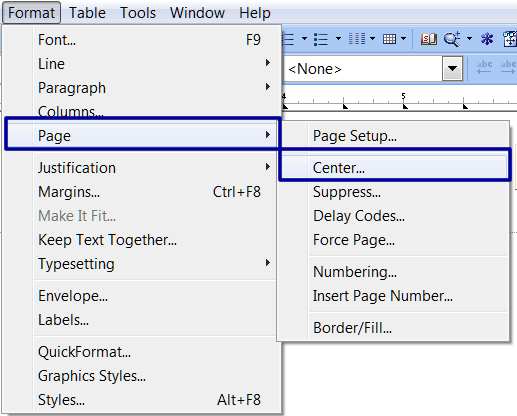Click the blue asterisk toolbar icon
Screen dimensions: 517x416
point(487,39)
